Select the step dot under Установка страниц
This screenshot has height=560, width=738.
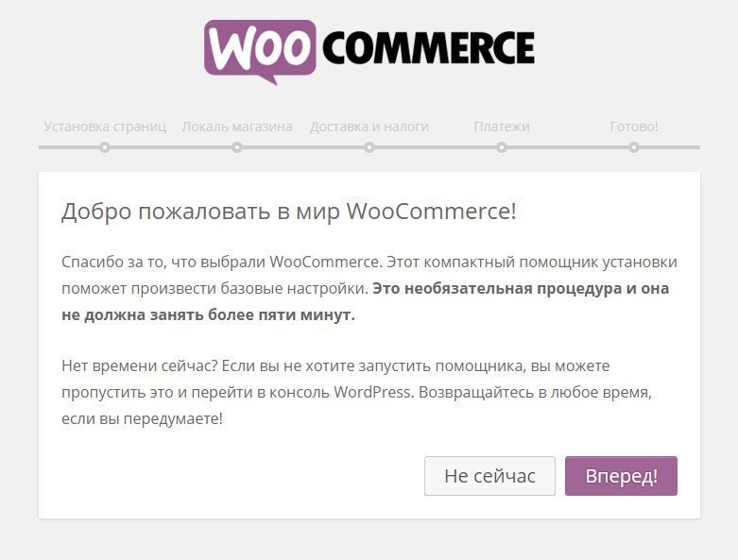[105, 147]
